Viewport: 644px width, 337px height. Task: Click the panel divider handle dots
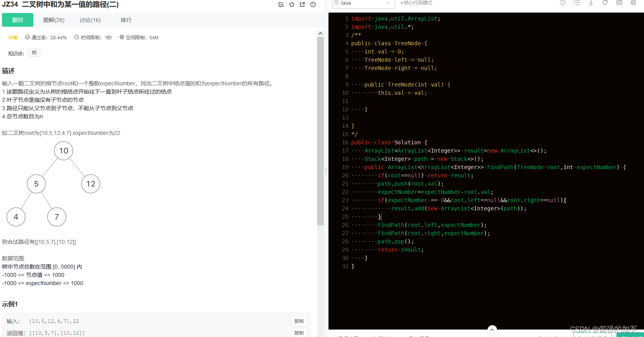(x=326, y=171)
